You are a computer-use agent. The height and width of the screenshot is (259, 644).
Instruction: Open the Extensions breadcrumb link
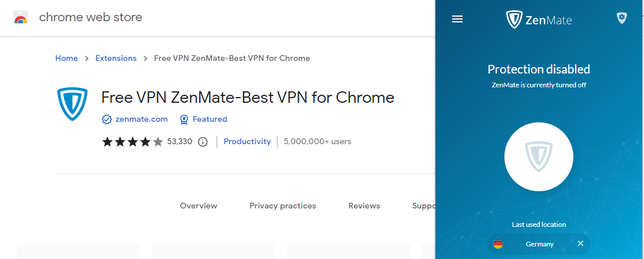(x=116, y=58)
